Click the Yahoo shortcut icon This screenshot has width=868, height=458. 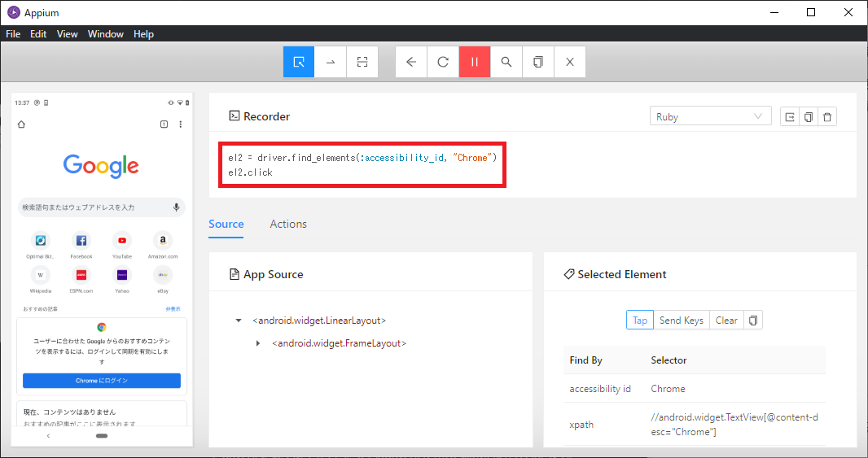click(x=122, y=275)
